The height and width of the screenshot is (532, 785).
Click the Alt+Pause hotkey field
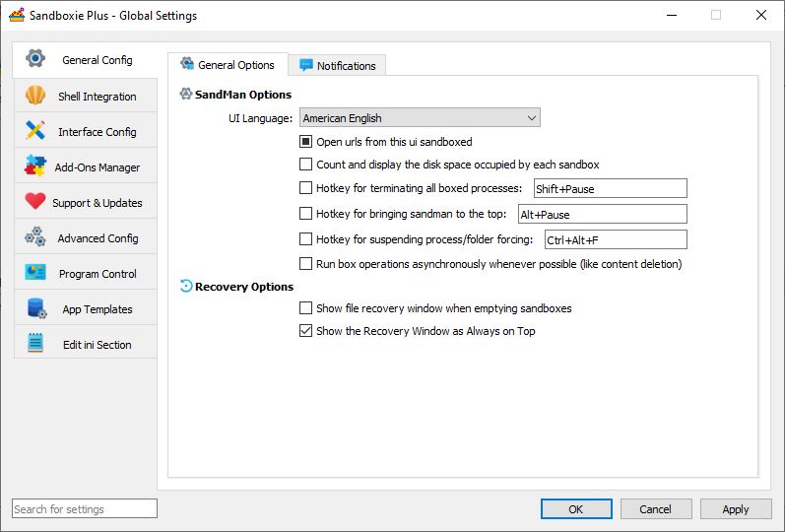point(602,214)
